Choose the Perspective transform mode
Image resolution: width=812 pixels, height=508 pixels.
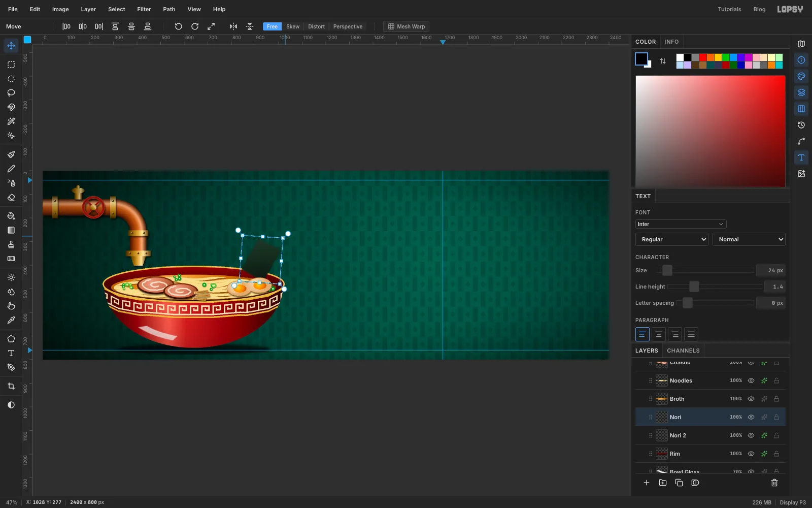coord(348,26)
